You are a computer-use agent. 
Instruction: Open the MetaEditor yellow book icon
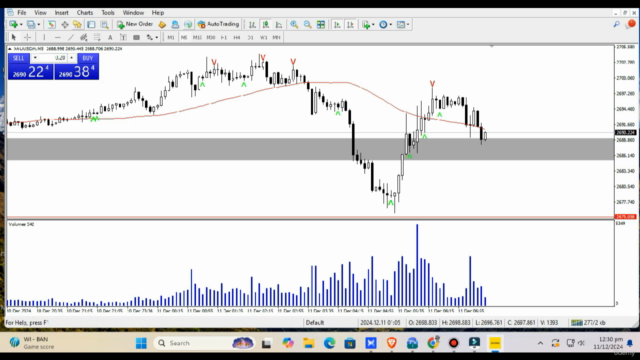click(162, 24)
